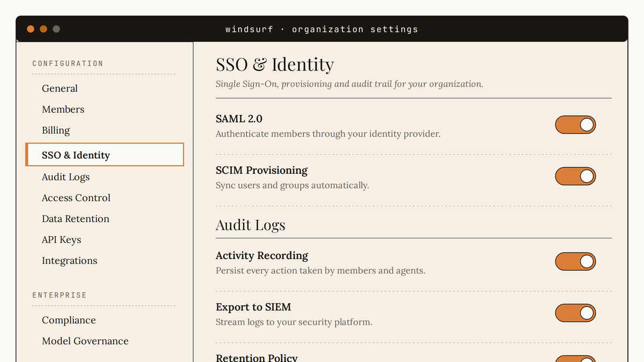Click the Activity Recording label
This screenshot has width=644, height=362.
(x=262, y=255)
